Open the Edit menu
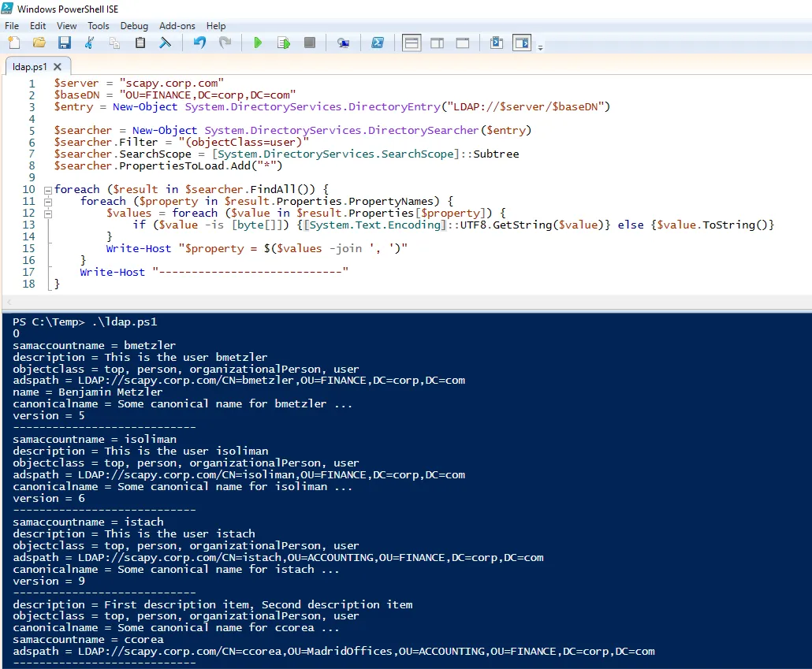Image resolution: width=812 pixels, height=669 pixels. click(37, 26)
